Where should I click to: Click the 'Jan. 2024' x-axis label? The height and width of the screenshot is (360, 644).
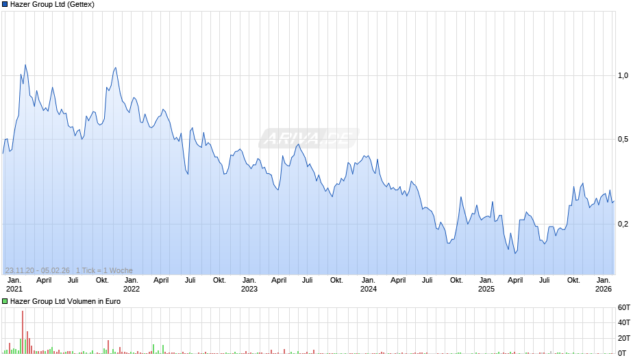tap(369, 285)
